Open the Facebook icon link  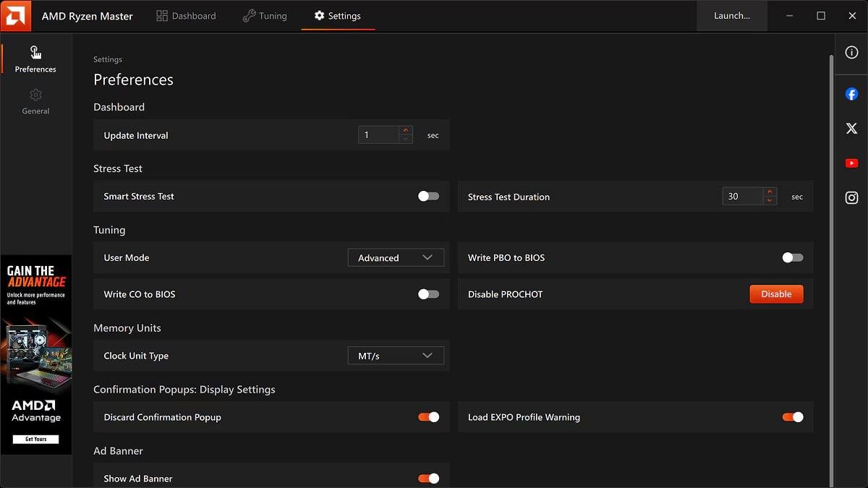click(851, 94)
